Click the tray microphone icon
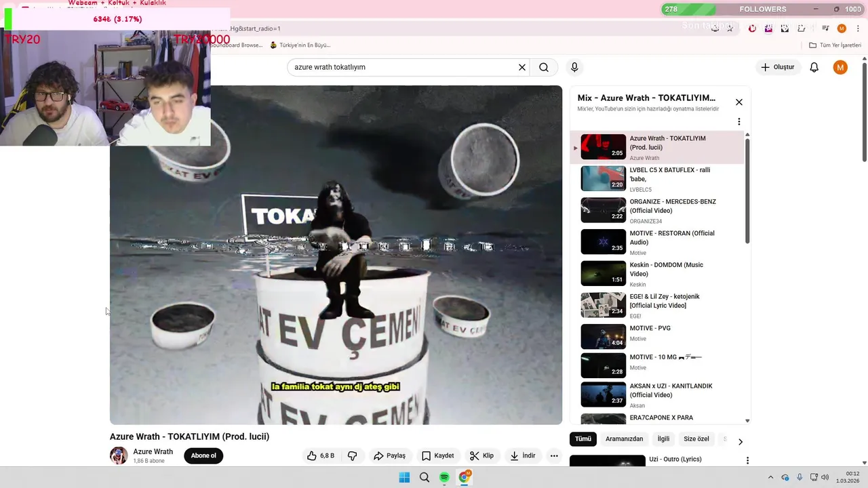 coord(800,478)
